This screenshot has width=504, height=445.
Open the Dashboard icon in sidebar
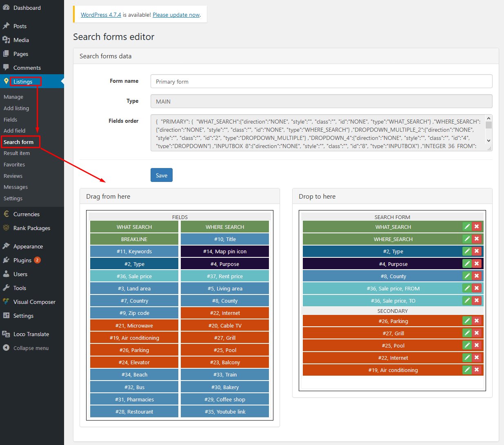(x=6, y=8)
